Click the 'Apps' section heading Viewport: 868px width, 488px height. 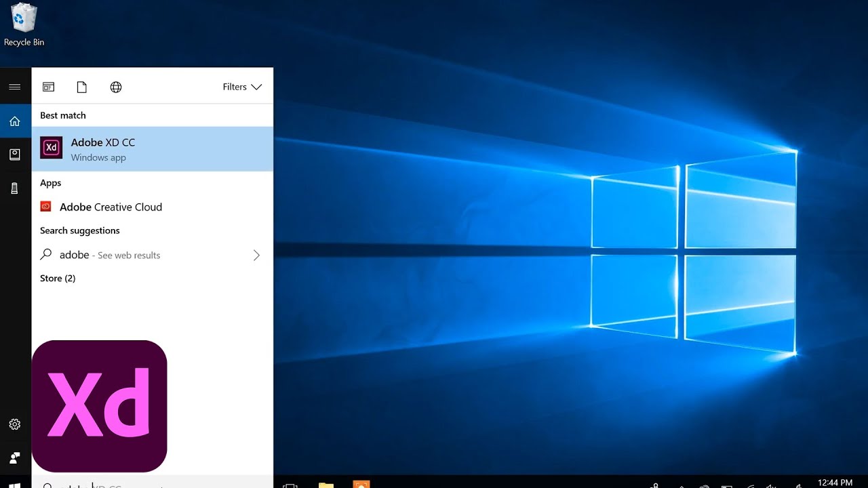51,183
